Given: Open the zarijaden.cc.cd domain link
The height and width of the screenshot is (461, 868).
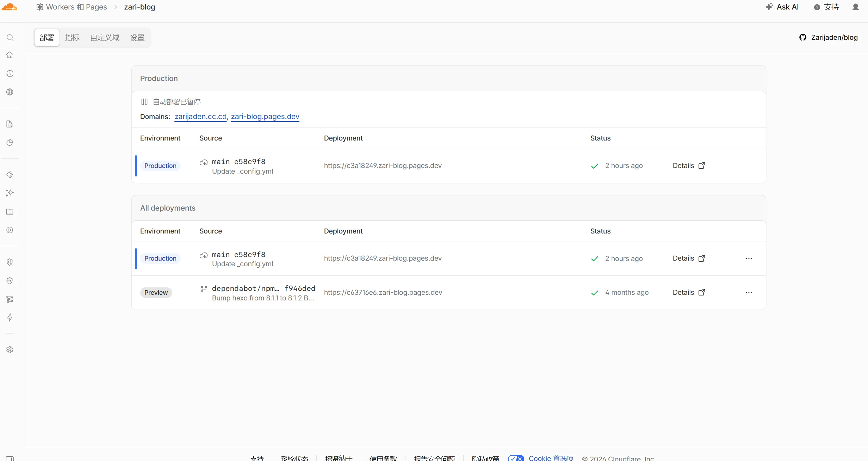Looking at the screenshot, I should pos(200,117).
